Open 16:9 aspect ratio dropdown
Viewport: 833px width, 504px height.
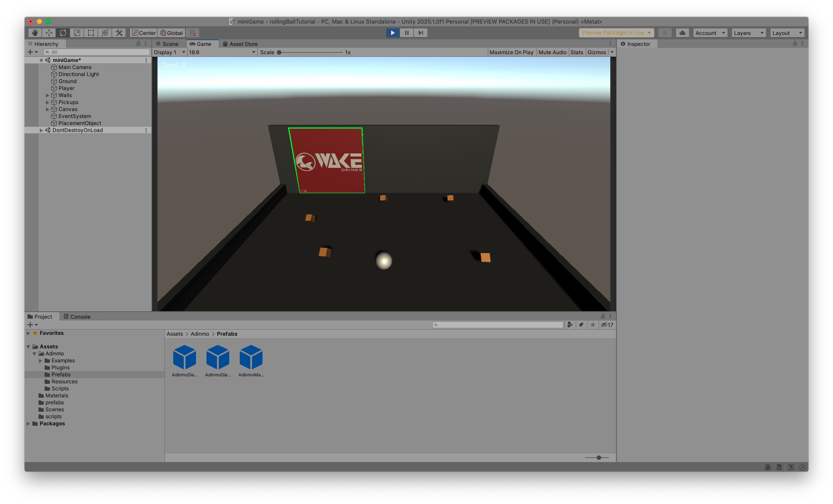click(222, 52)
